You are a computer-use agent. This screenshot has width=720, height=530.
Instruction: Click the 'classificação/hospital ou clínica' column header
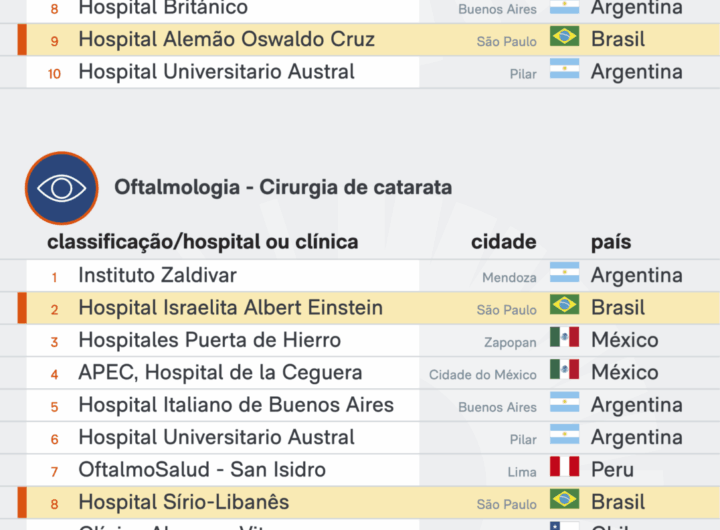tap(202, 242)
